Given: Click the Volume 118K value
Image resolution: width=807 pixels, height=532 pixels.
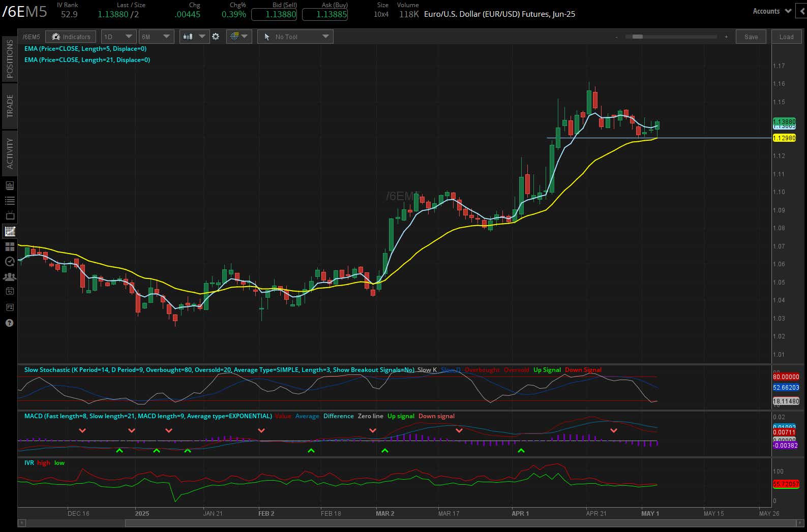Looking at the screenshot, I should pyautogui.click(x=409, y=14).
